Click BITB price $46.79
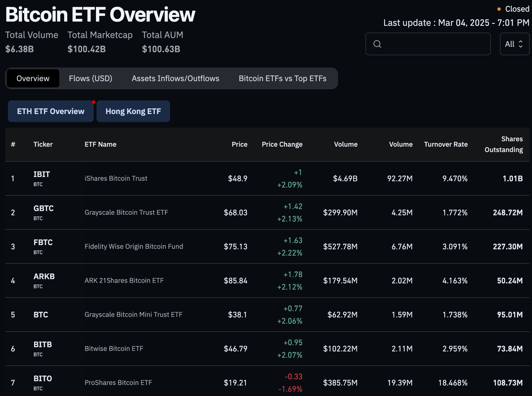 pyautogui.click(x=235, y=349)
